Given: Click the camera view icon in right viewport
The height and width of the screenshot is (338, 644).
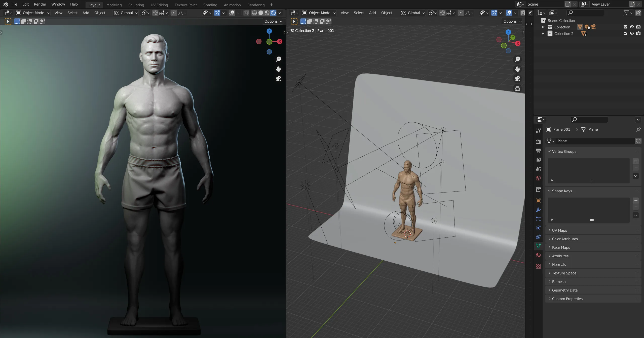Looking at the screenshot, I should point(517,79).
